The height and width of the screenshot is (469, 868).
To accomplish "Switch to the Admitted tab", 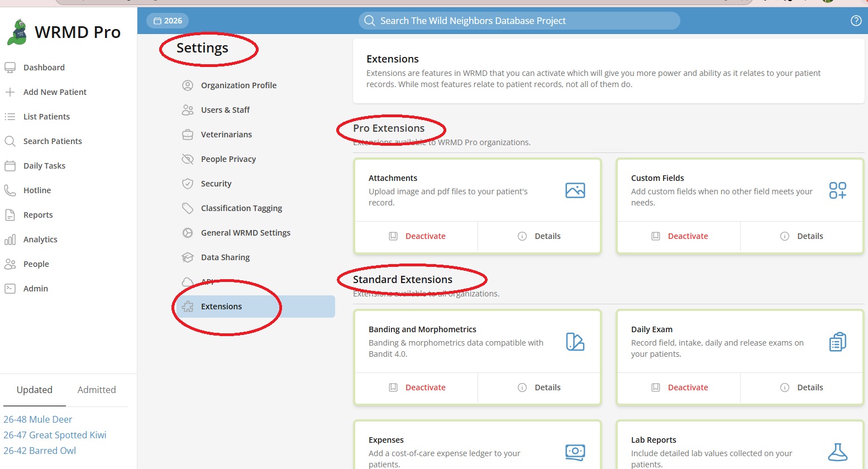I will click(97, 390).
